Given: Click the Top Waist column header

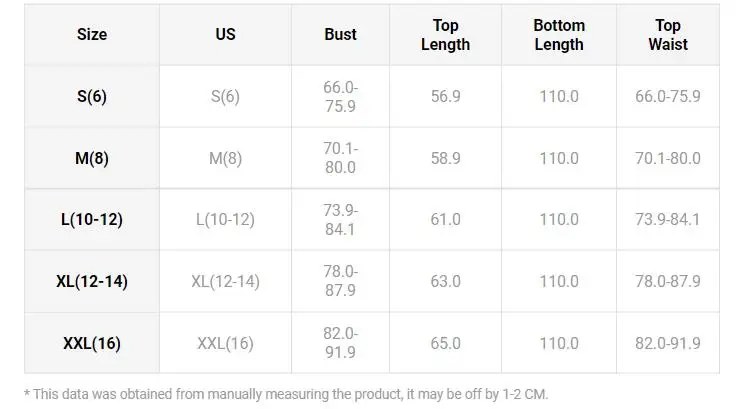Looking at the screenshot, I should click(667, 34).
